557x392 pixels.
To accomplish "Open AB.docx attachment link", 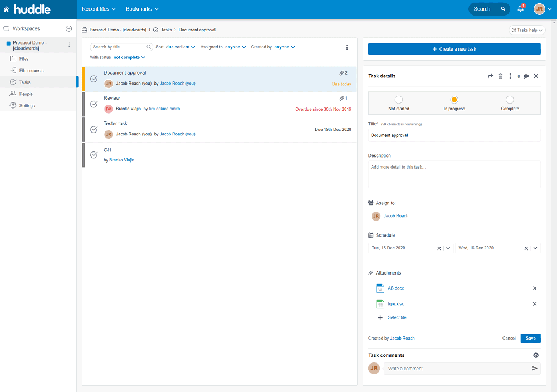I will [395, 288].
